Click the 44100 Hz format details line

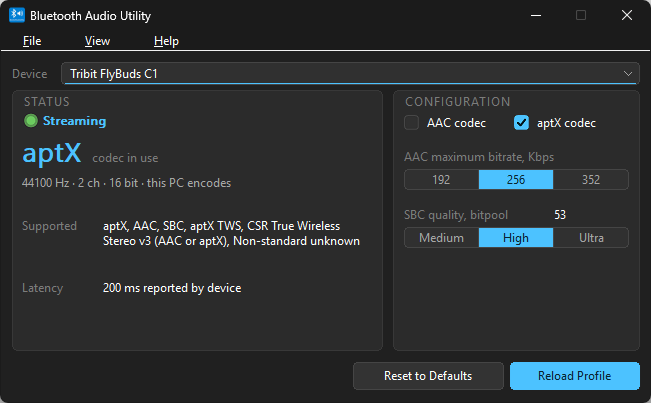tap(126, 183)
